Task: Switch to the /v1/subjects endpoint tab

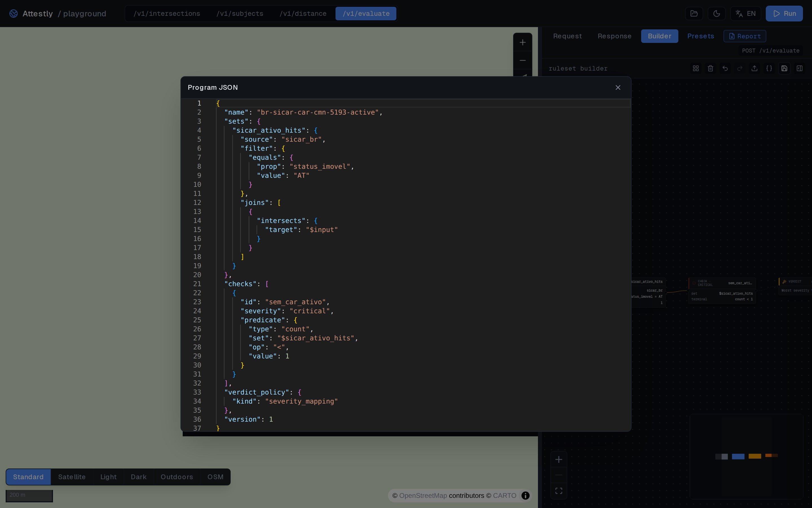Action: point(240,14)
